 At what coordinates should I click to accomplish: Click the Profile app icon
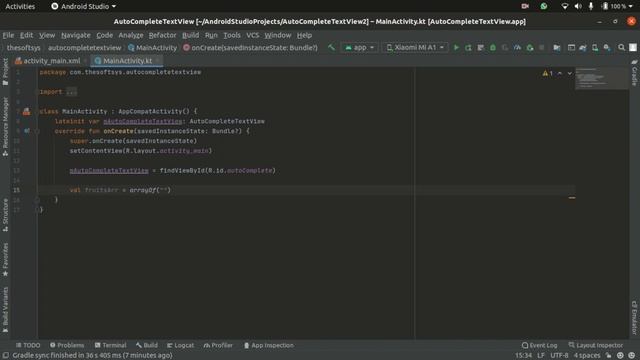click(x=517, y=48)
